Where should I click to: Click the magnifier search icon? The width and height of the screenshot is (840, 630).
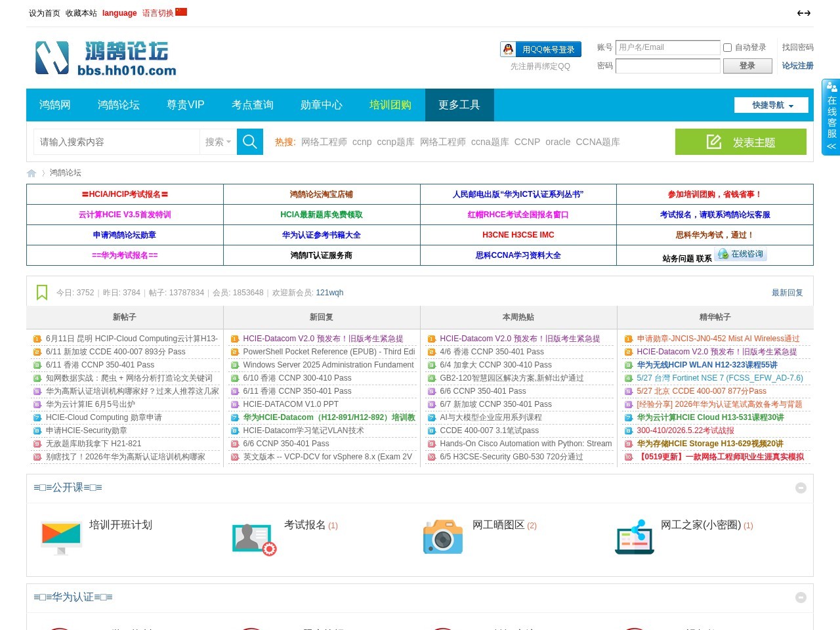(249, 142)
